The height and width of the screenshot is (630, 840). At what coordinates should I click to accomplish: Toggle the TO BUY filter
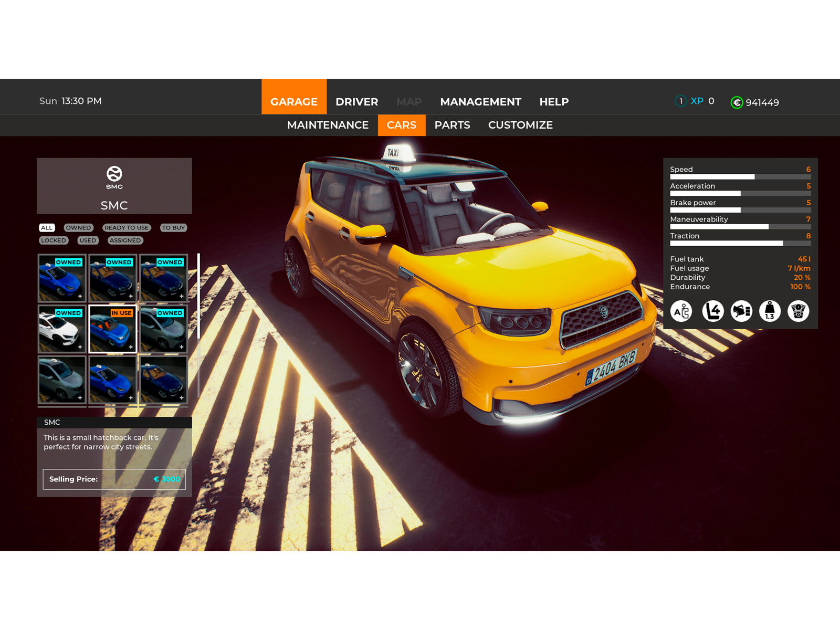click(x=173, y=228)
